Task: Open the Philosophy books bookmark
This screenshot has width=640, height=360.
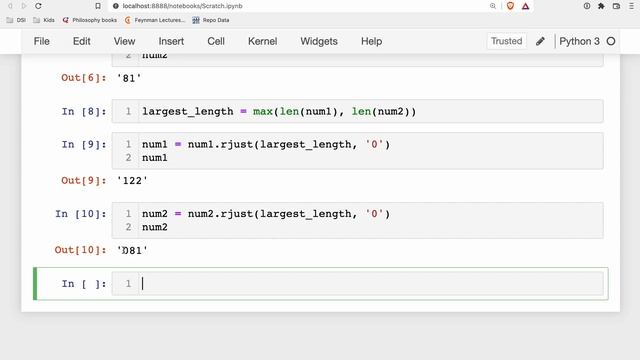Action: [x=89, y=20]
